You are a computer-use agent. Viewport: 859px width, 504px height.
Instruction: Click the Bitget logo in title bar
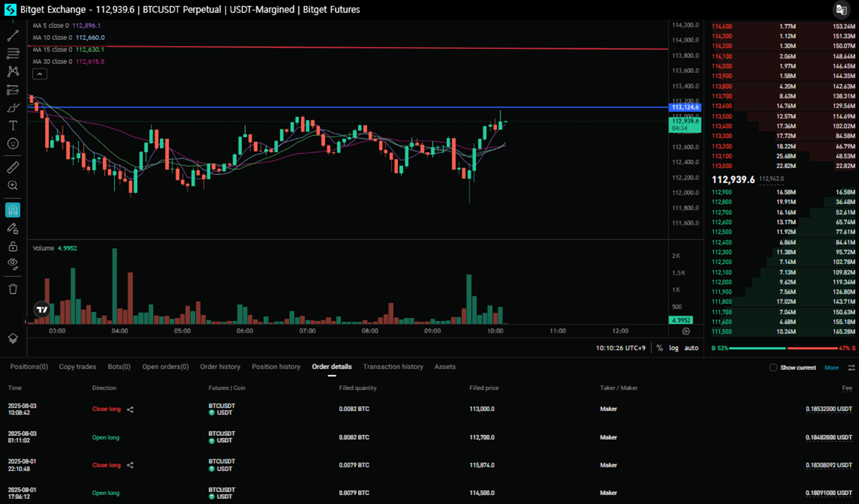(10, 10)
